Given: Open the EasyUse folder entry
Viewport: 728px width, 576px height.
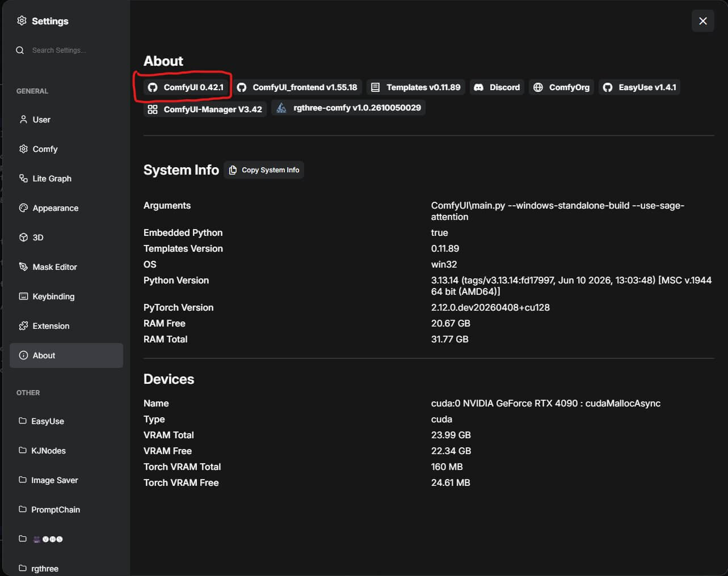Looking at the screenshot, I should point(66,421).
